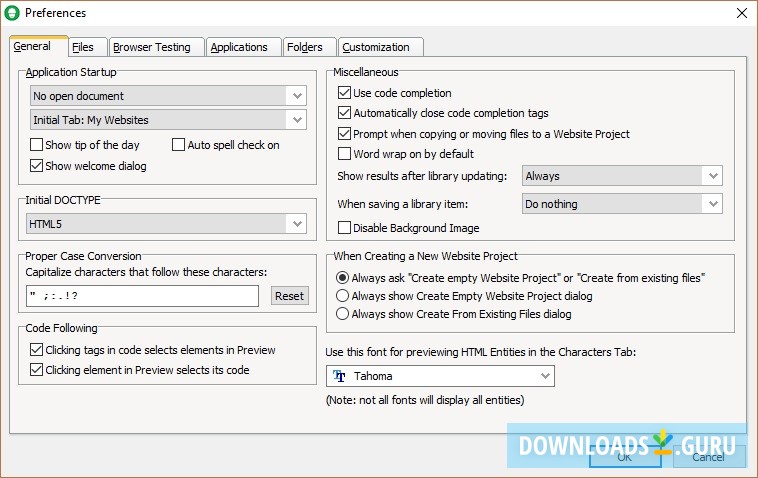Expand the HTML5 DOCTYPE dropdown
758x478 pixels.
(166, 224)
